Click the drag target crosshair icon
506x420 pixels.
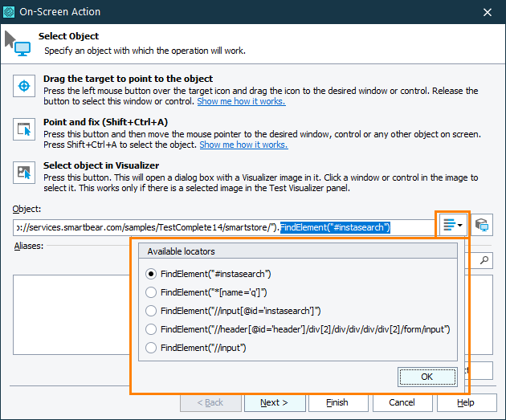click(24, 86)
